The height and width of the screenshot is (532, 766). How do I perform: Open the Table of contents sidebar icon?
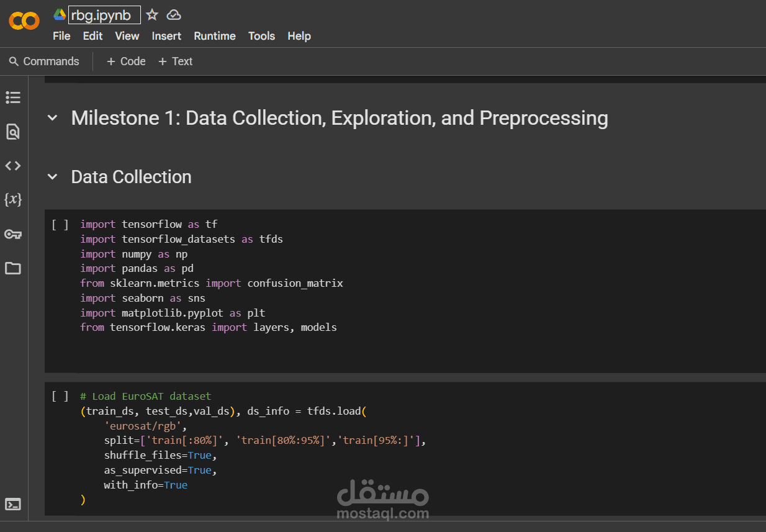(13, 97)
